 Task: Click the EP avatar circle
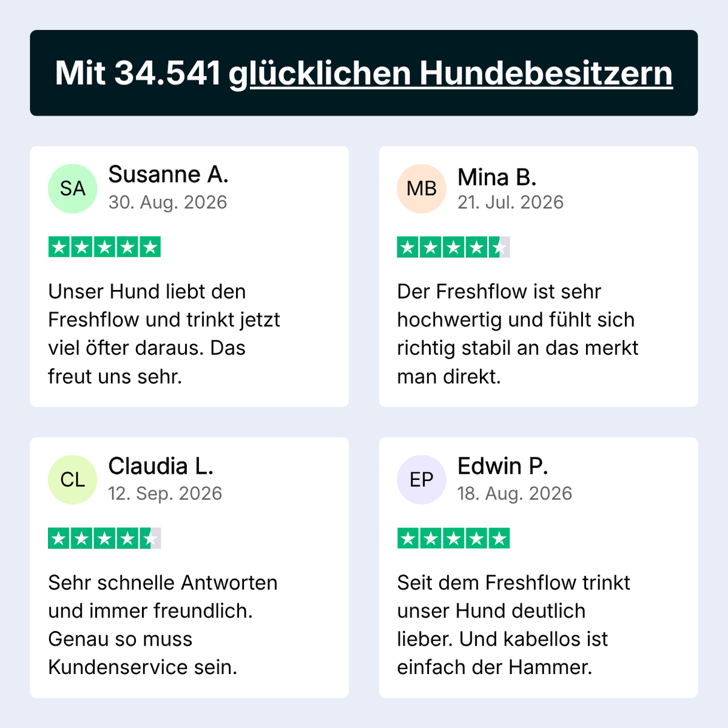point(422,480)
